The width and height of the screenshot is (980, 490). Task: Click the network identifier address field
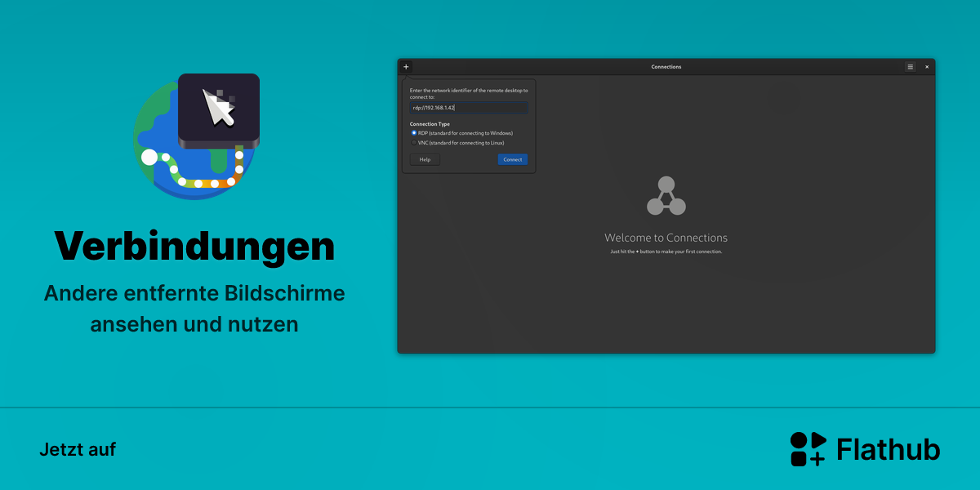click(469, 108)
